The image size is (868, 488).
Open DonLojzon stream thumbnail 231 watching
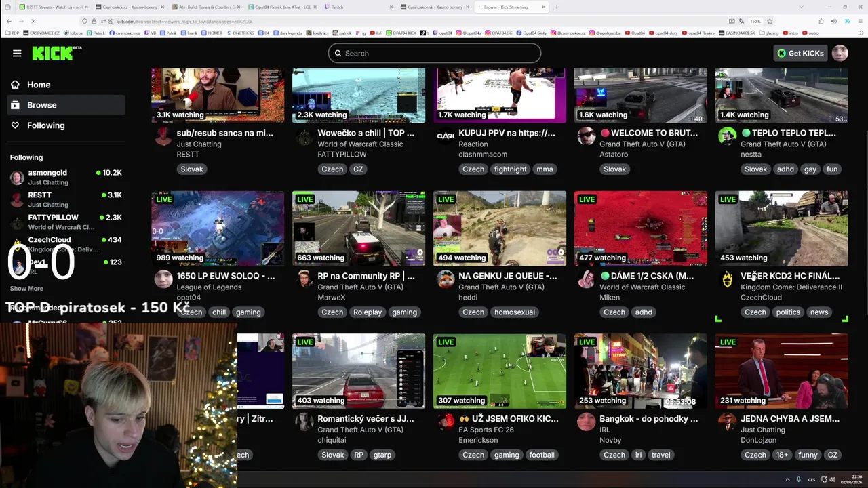781,371
